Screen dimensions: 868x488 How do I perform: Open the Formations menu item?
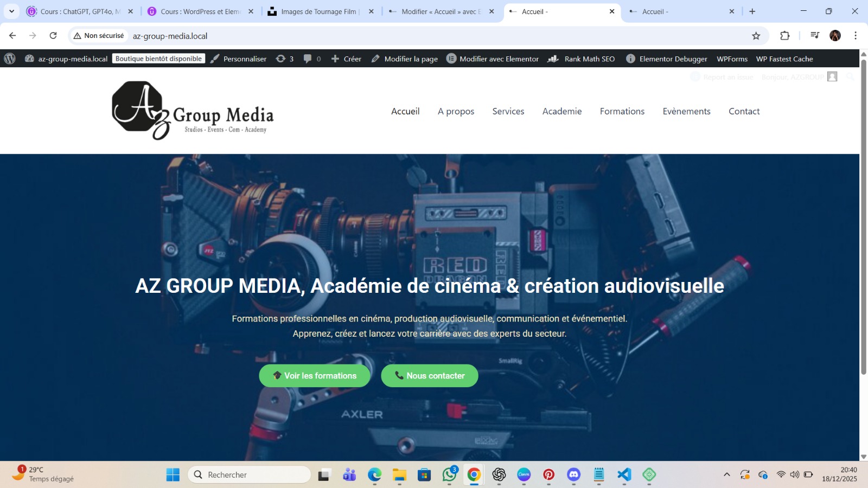(622, 111)
